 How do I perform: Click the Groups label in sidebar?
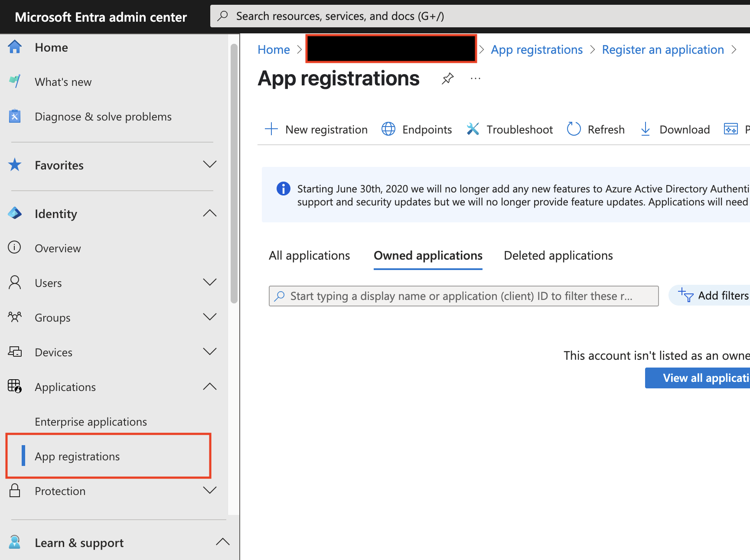pos(52,318)
